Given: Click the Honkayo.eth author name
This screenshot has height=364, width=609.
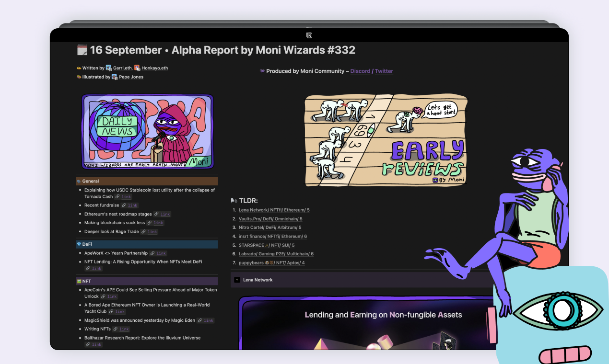Looking at the screenshot, I should click(x=154, y=68).
